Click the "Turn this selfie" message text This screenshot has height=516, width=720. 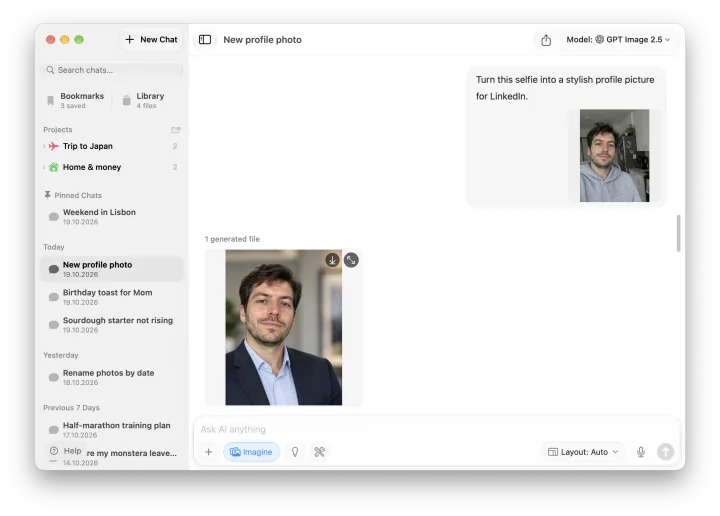565,88
